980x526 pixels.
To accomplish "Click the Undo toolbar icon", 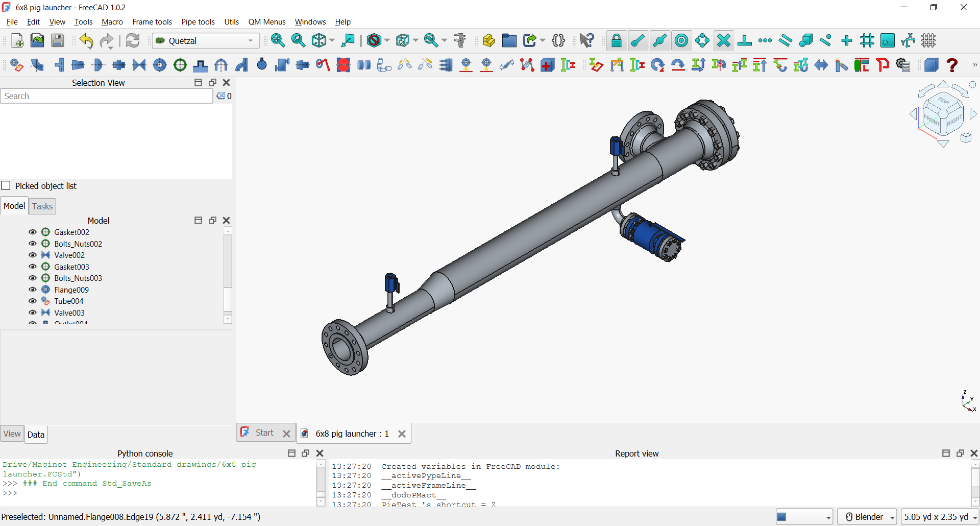I will 86,40.
